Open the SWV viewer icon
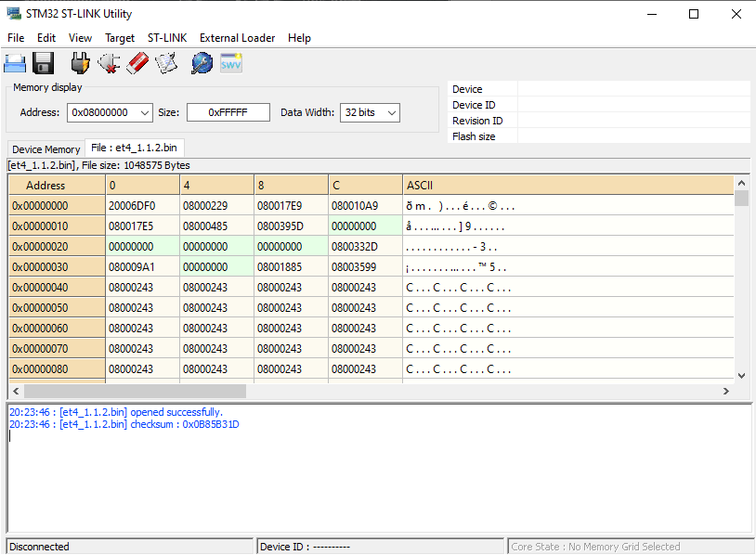This screenshot has height=555, width=756. [231, 64]
